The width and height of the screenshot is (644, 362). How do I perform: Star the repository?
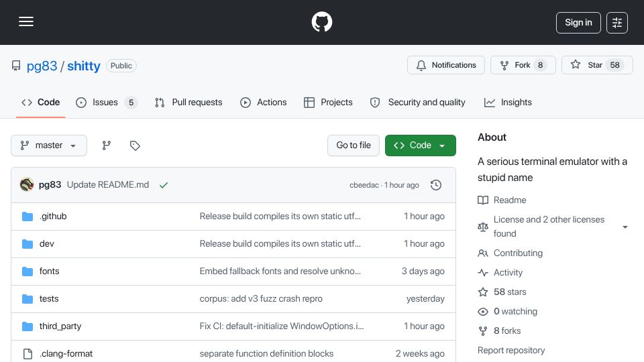597,65
